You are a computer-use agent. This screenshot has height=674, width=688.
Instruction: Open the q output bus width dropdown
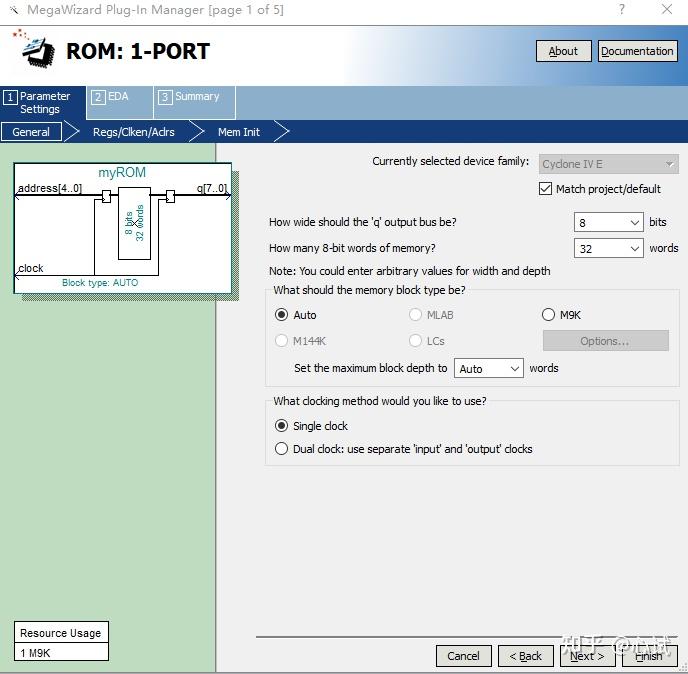609,222
